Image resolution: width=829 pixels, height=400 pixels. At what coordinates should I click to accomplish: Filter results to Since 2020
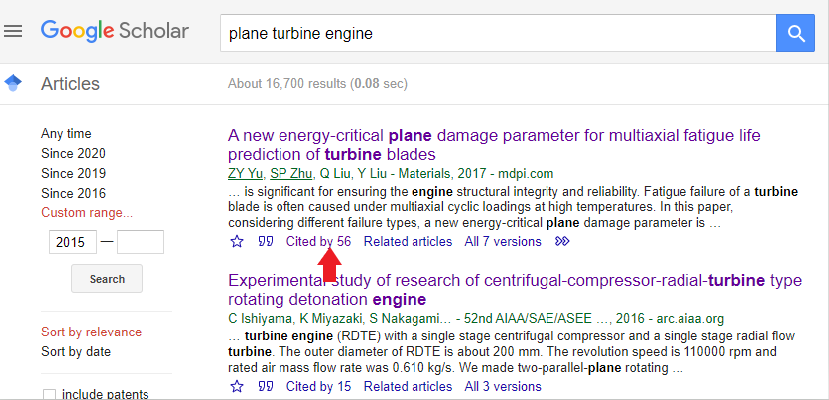pyautogui.click(x=73, y=153)
